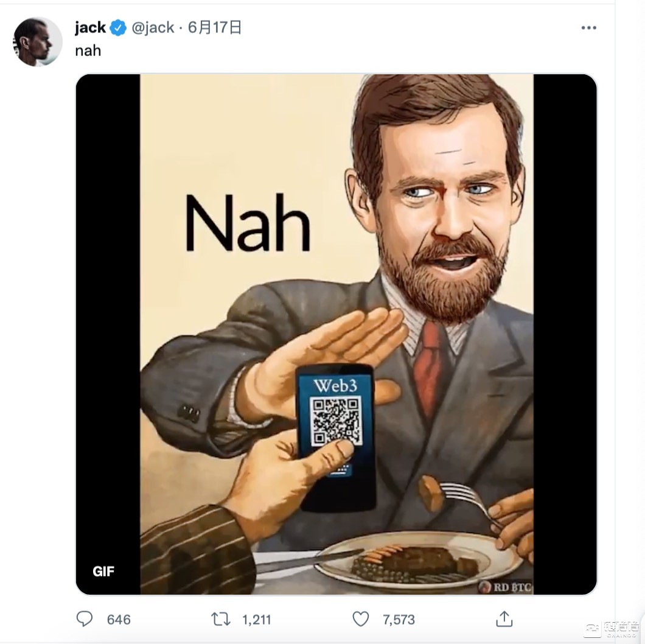Click the 646 replies count
Image resolution: width=645 pixels, height=644 pixels.
(x=119, y=619)
